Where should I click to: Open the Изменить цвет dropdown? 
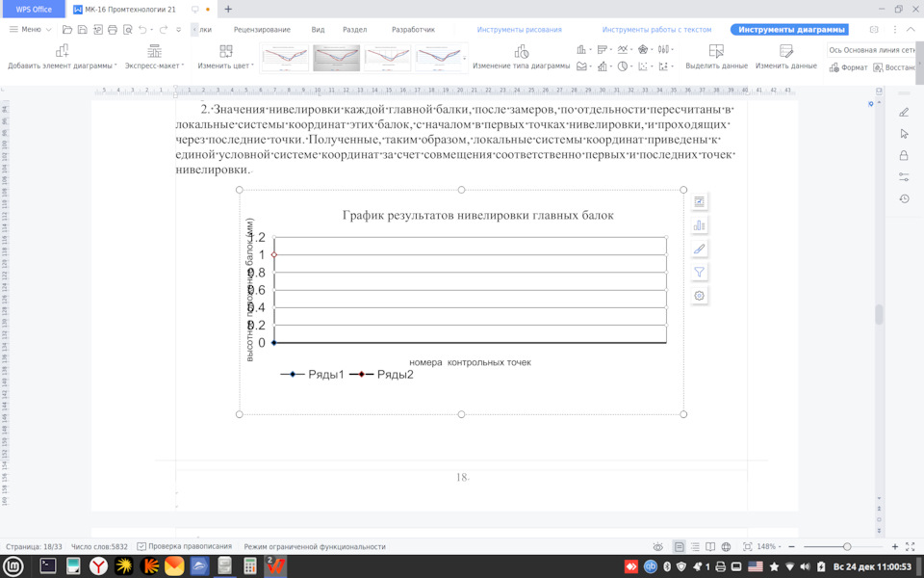[225, 57]
